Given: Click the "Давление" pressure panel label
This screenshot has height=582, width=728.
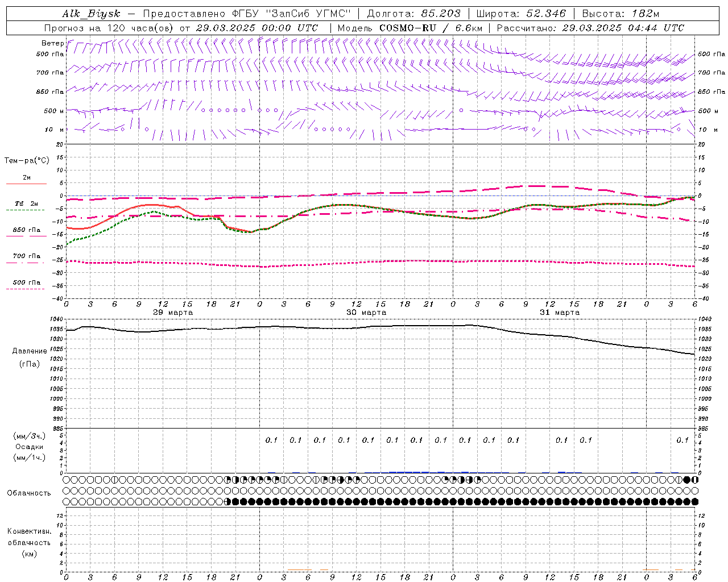Looking at the screenshot, I should click(30, 351).
